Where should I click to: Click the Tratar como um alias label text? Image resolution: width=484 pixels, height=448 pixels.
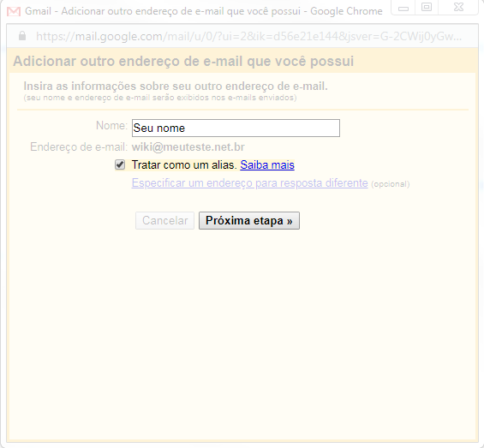pos(184,164)
